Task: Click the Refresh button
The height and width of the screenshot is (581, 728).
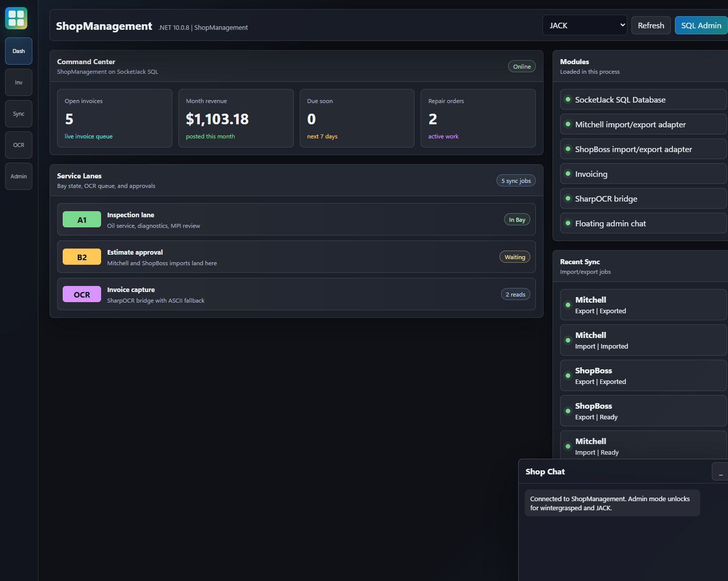Action: (x=651, y=25)
